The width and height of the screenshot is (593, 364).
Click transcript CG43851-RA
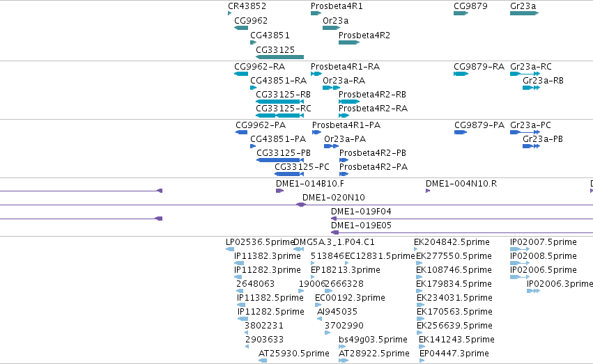254,88
